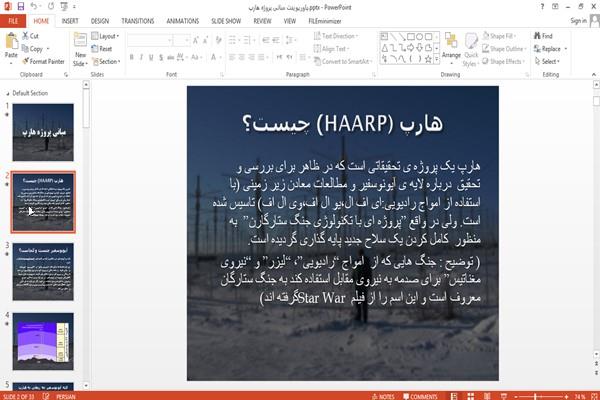Click the New Slide icon
The image size is (600, 400).
[x=80, y=40]
